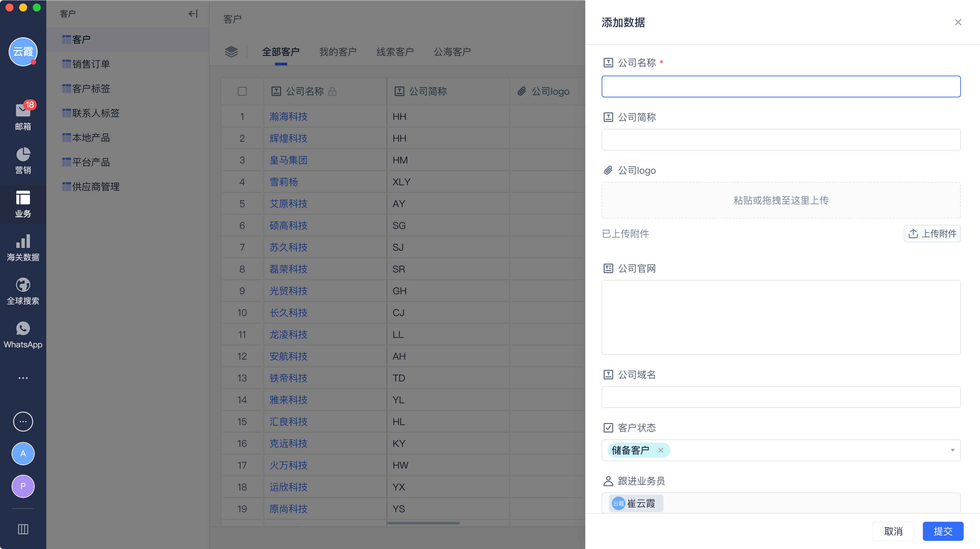
Task: Click the panel layout icon at bottom
Action: [23, 529]
